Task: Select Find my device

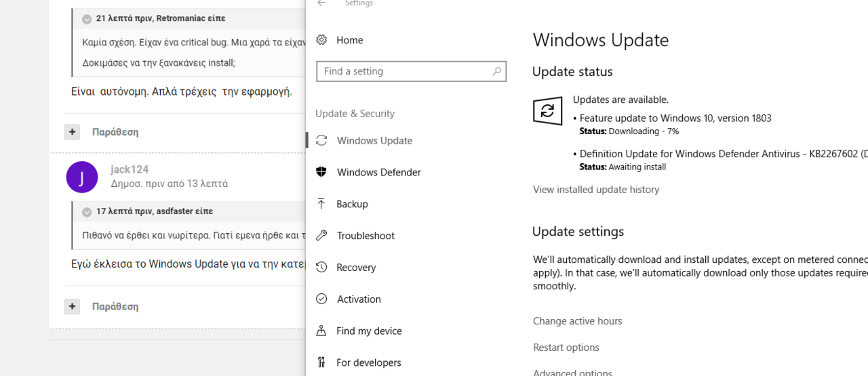Action: [369, 331]
